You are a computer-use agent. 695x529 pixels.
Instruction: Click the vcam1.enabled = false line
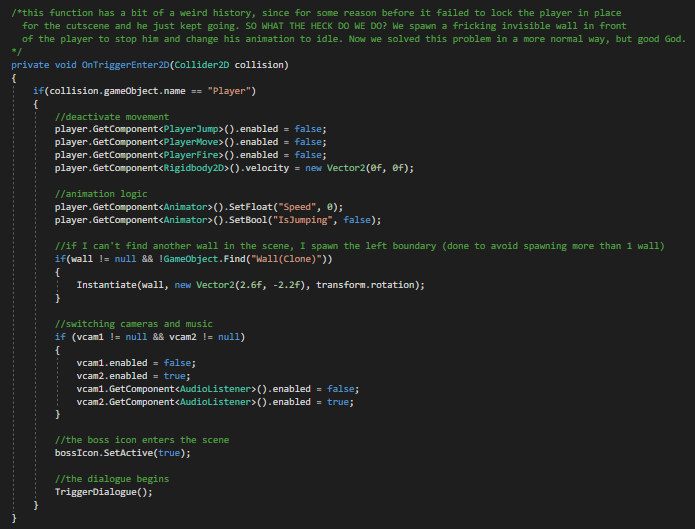click(136, 363)
